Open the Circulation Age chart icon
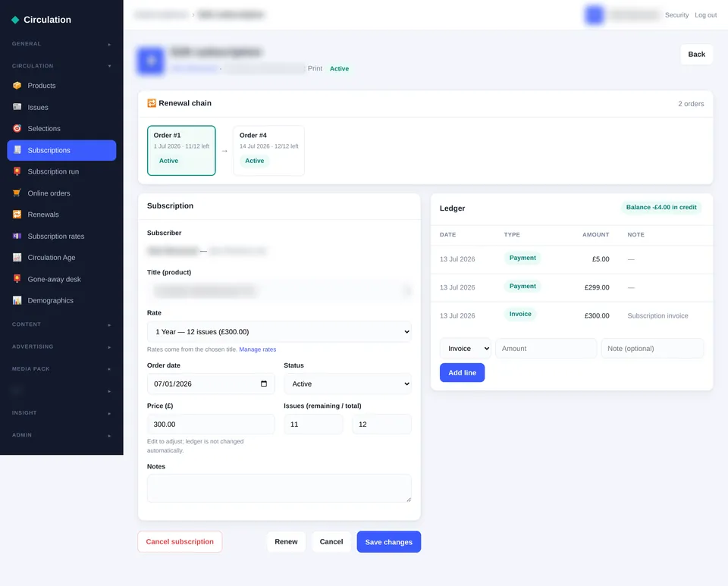 [x=17, y=258]
